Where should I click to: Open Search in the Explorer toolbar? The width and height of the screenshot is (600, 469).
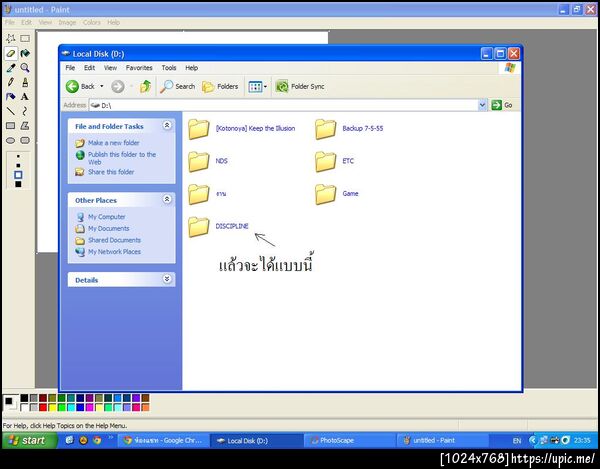[178, 86]
